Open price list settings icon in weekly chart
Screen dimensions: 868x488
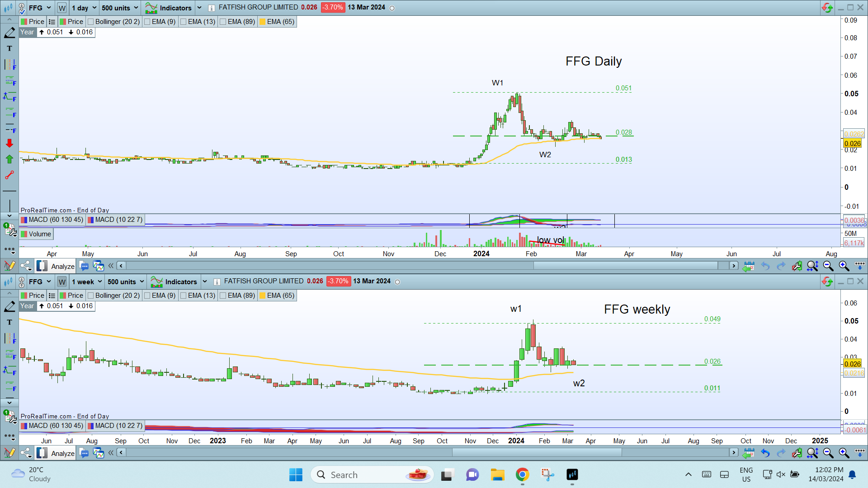tap(52, 296)
